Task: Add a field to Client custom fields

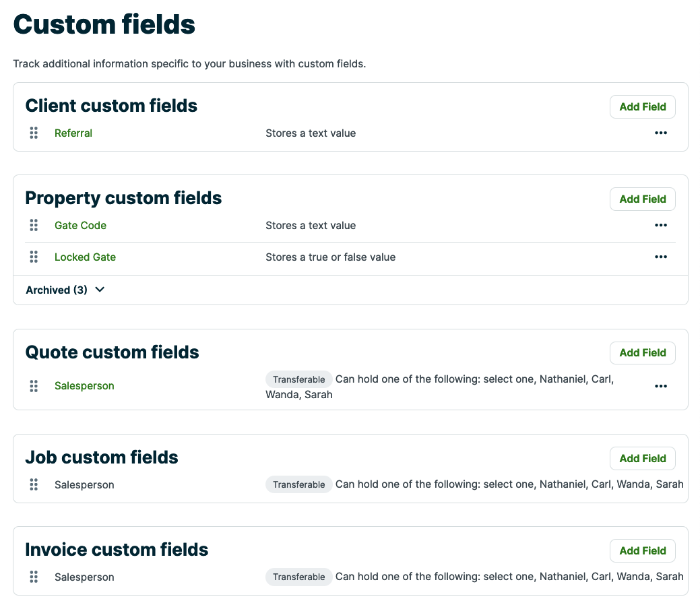Action: click(x=642, y=106)
